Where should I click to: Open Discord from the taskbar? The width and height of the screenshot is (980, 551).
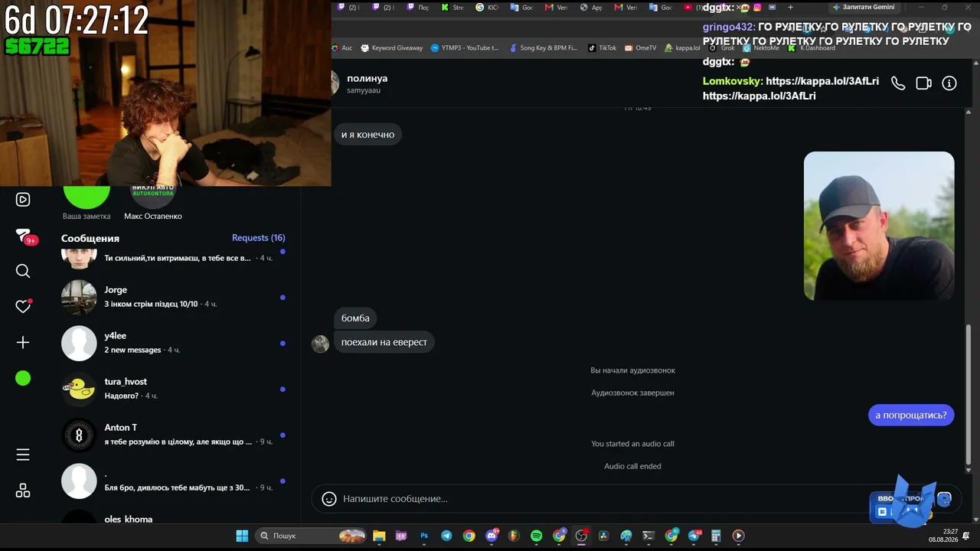(x=492, y=536)
